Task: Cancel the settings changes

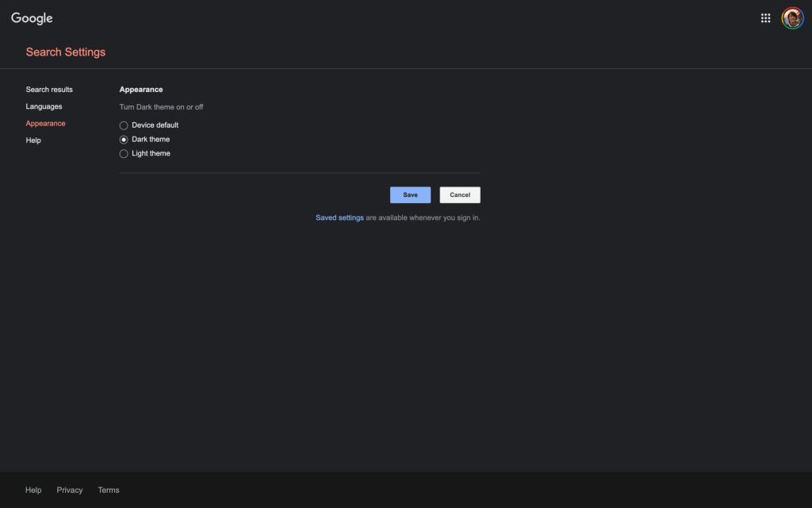Action: point(460,195)
